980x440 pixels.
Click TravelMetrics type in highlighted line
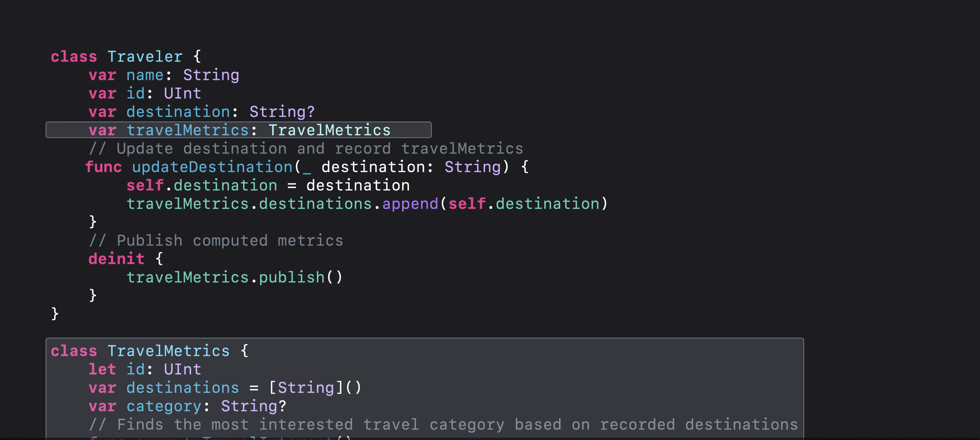329,130
